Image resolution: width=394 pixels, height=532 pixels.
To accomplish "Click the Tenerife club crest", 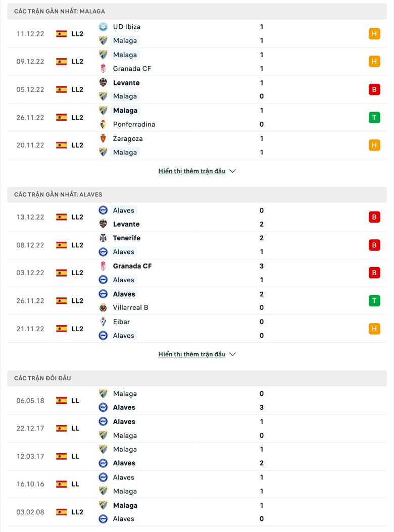I will point(103,238).
